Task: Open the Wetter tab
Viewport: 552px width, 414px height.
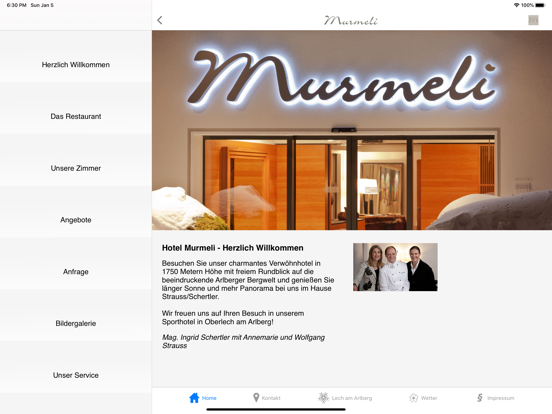Action: coord(423,398)
